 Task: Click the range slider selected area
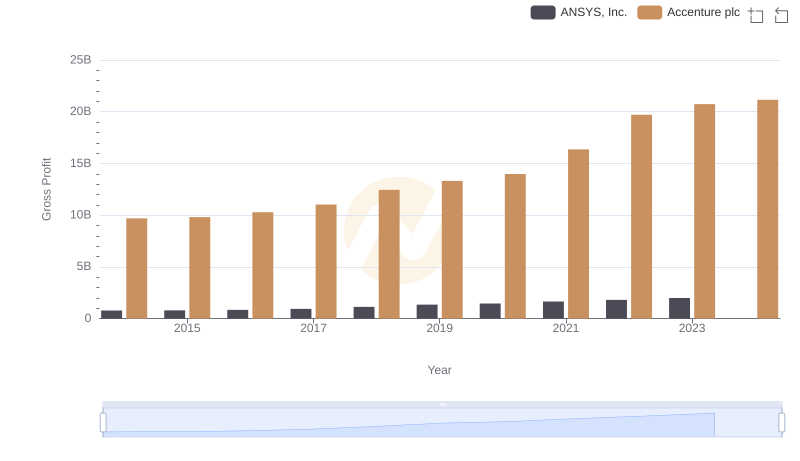(x=442, y=423)
